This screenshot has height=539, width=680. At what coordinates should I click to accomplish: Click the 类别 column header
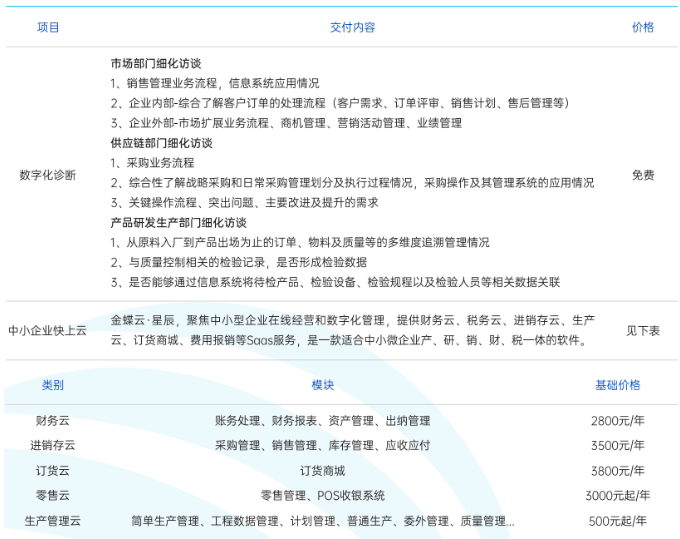(53, 385)
